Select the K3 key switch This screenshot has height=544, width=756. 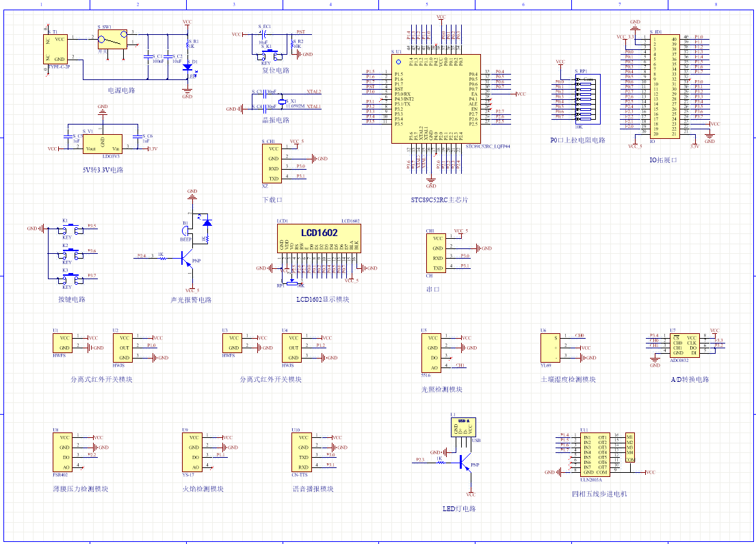[x=73, y=279]
